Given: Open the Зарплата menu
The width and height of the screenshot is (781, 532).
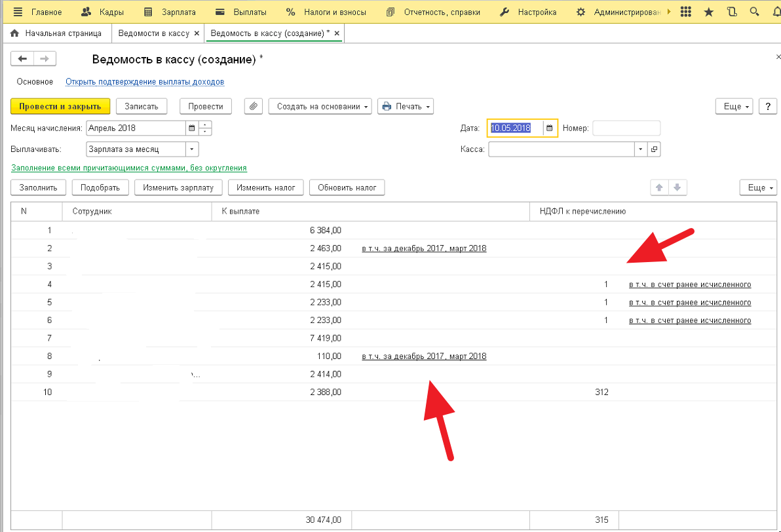Looking at the screenshot, I should (x=169, y=12).
